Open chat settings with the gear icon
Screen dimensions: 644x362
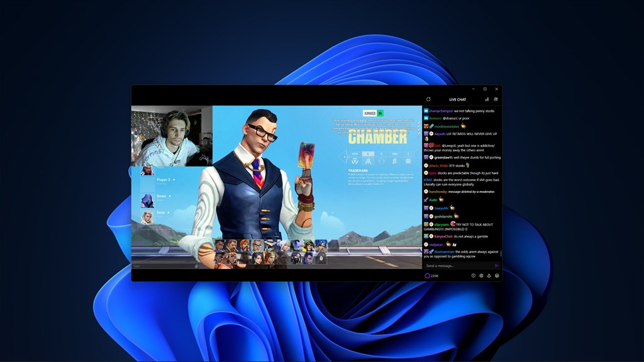[x=481, y=276]
